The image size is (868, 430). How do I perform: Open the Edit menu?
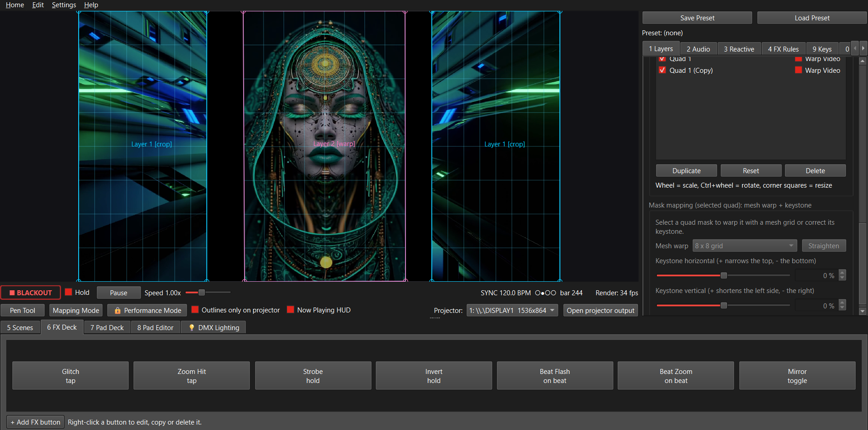[x=38, y=5]
